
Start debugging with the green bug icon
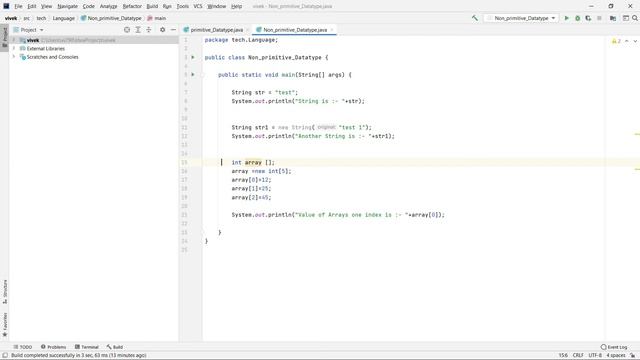pos(578,18)
